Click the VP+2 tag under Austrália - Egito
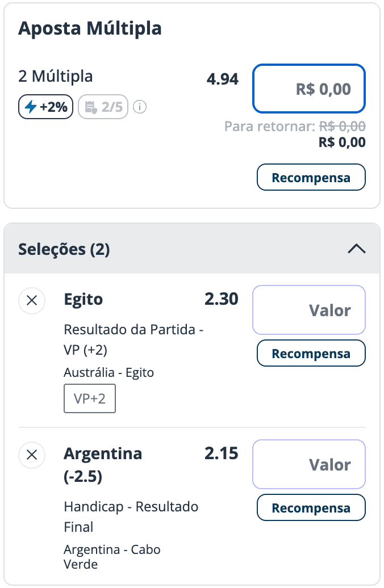The width and height of the screenshot is (384, 588). (x=90, y=398)
